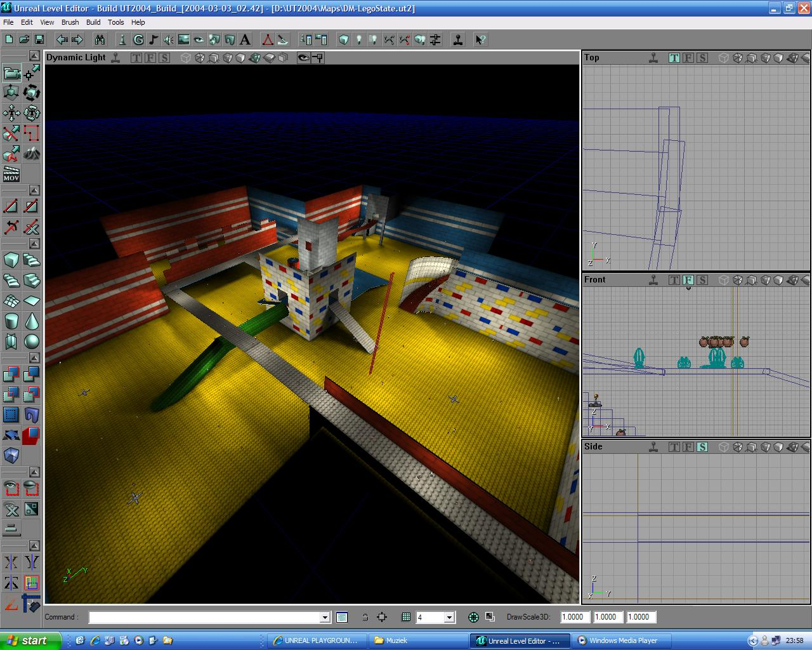This screenshot has width=812, height=650.
Task: Toggle the eye show-flags icon in the viewport header
Action: pyautogui.click(x=303, y=58)
